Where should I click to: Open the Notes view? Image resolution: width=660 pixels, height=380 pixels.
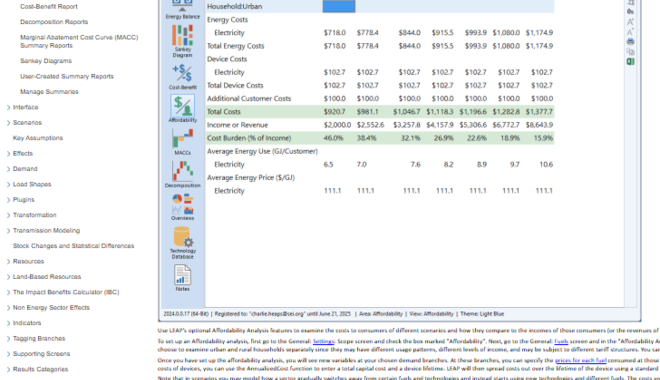click(182, 278)
